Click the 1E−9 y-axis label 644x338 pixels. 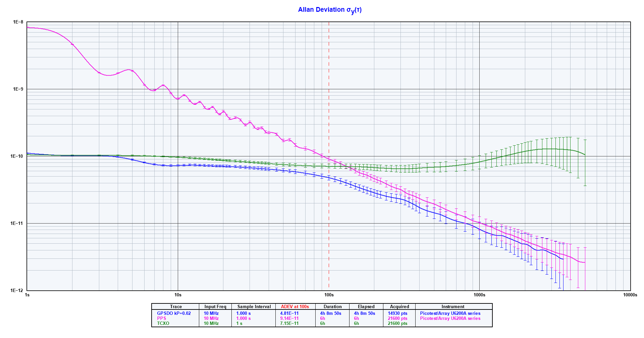pos(18,89)
